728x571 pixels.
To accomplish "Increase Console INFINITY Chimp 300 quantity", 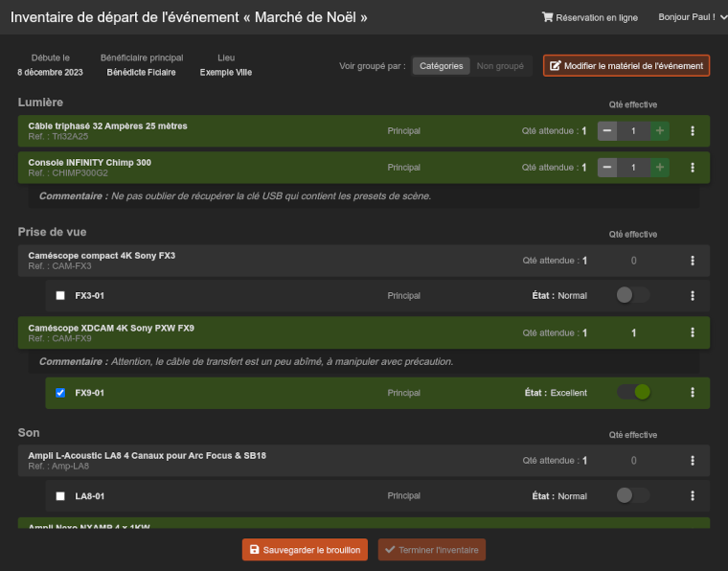I will pyautogui.click(x=659, y=168).
